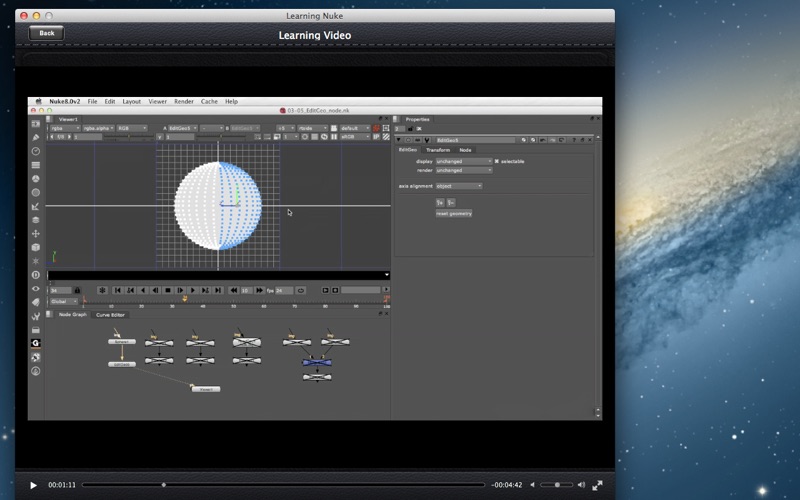Click the reset geometry button

click(x=454, y=213)
